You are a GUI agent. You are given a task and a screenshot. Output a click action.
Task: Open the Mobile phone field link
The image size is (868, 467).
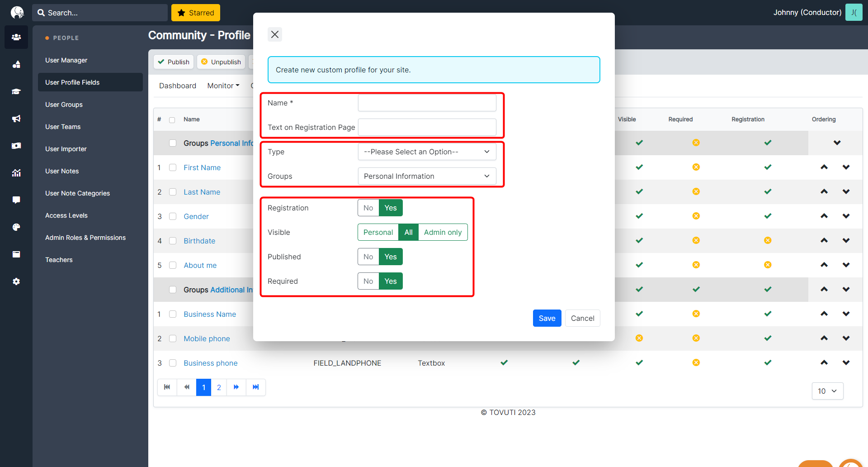207,338
